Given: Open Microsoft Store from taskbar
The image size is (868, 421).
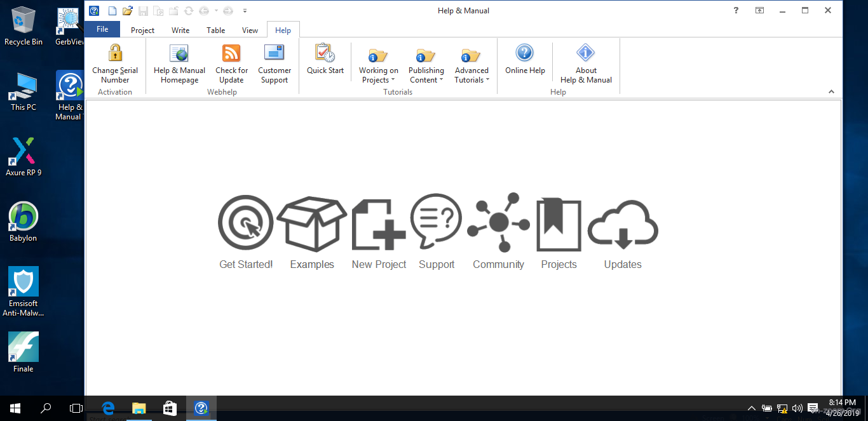Looking at the screenshot, I should (170, 408).
